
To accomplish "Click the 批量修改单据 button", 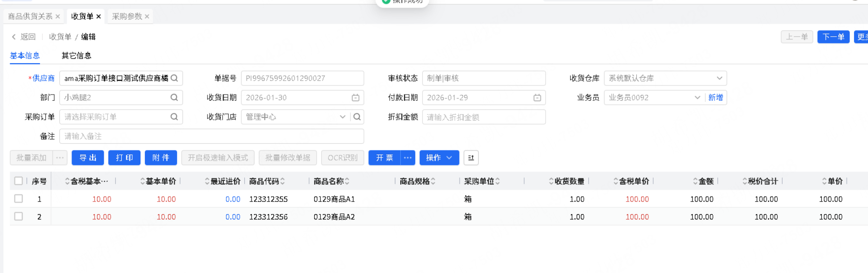I will [x=288, y=158].
